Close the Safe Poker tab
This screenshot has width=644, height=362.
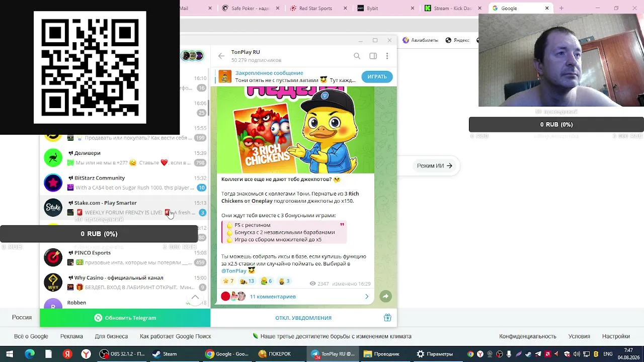coord(278,8)
